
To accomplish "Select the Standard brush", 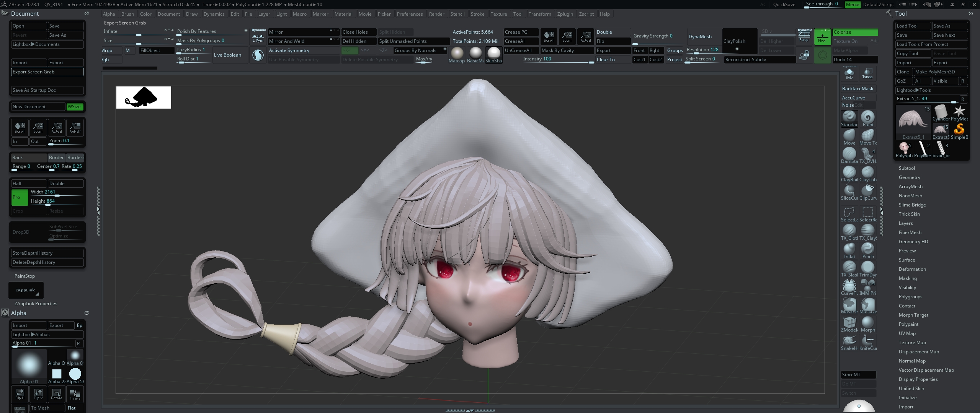I will [849, 119].
